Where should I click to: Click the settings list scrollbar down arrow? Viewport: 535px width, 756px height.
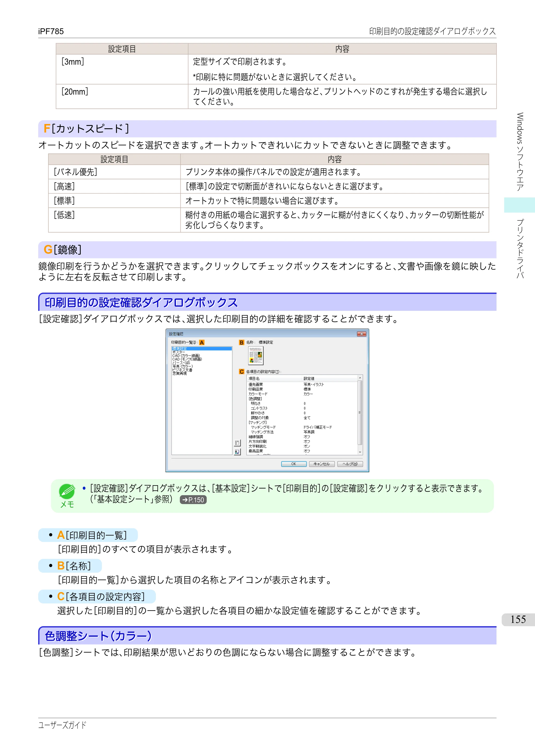click(360, 452)
